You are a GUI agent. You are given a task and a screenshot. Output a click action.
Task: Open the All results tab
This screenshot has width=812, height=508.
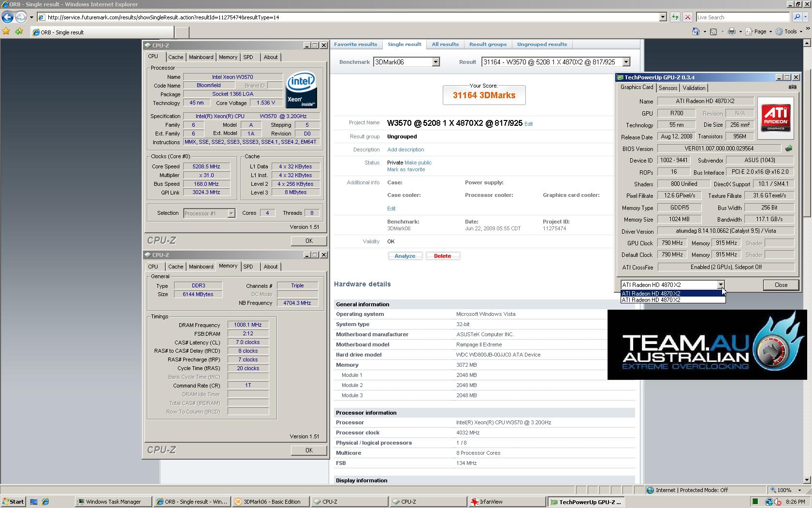[445, 44]
